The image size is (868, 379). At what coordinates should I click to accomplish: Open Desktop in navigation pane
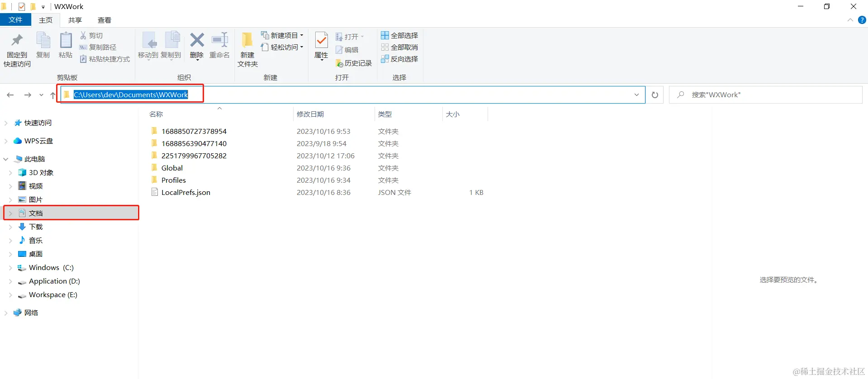(36, 254)
